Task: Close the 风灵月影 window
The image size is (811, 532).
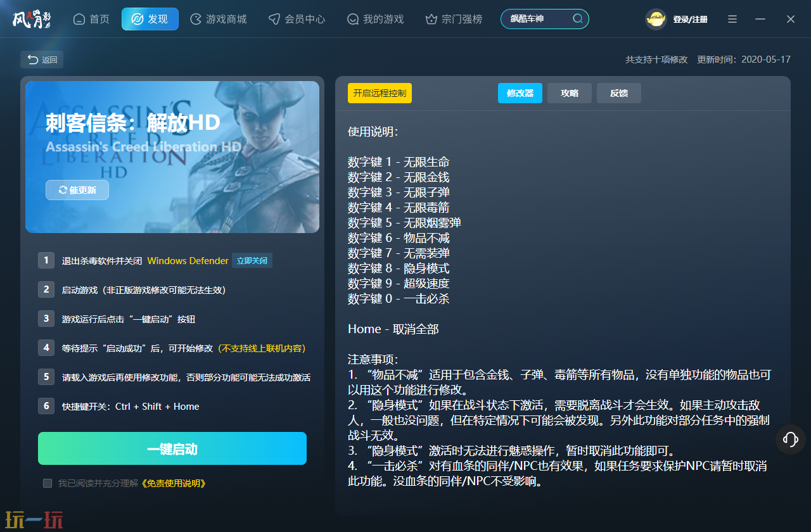Action: [791, 19]
